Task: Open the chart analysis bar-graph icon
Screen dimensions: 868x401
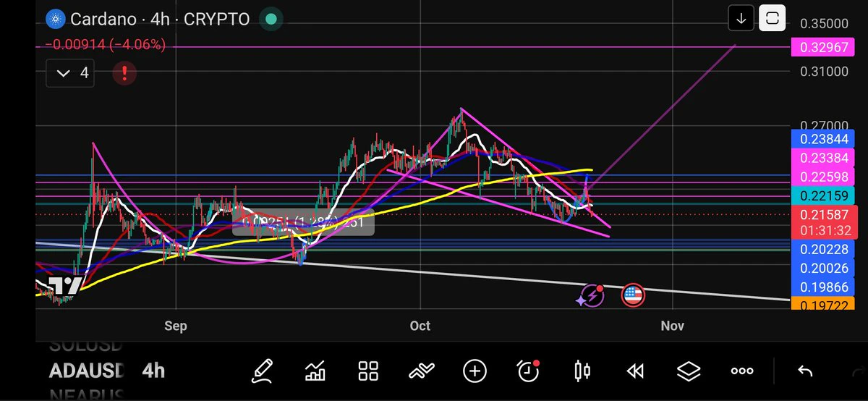Action: (315, 371)
